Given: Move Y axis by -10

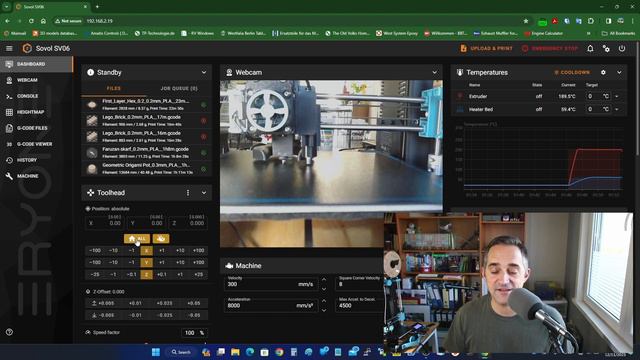Looking at the screenshot, I should pyautogui.click(x=113, y=262).
